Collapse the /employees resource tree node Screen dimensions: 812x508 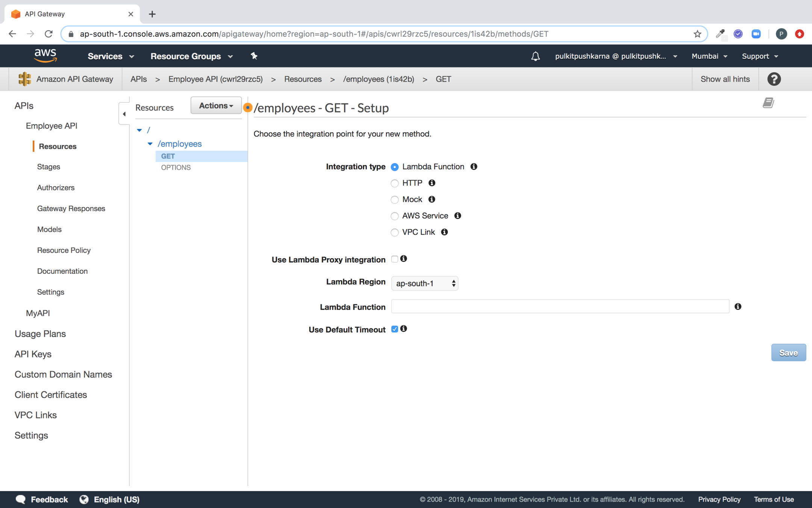(150, 144)
